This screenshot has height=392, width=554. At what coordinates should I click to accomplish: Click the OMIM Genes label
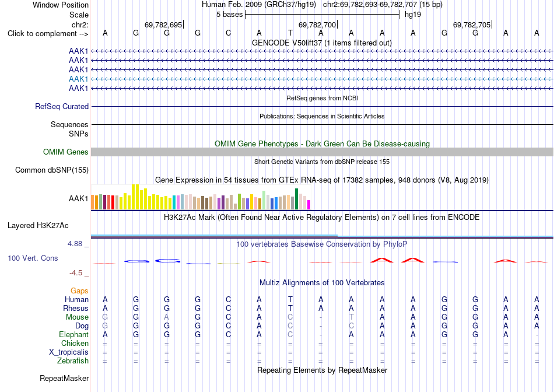pos(66,152)
